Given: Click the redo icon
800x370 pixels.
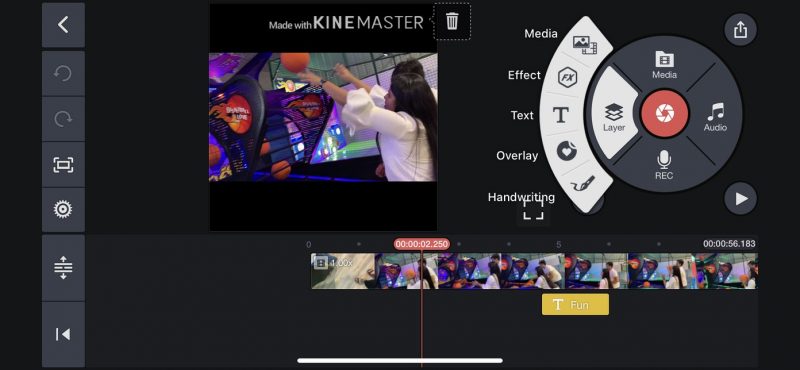Looking at the screenshot, I should (63, 119).
